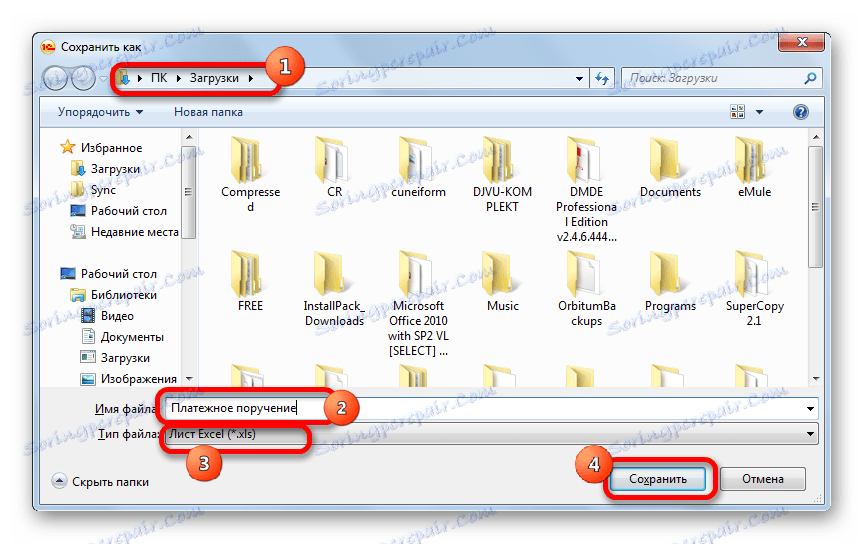
Task: Click the Back navigation arrow
Action: click(x=56, y=78)
